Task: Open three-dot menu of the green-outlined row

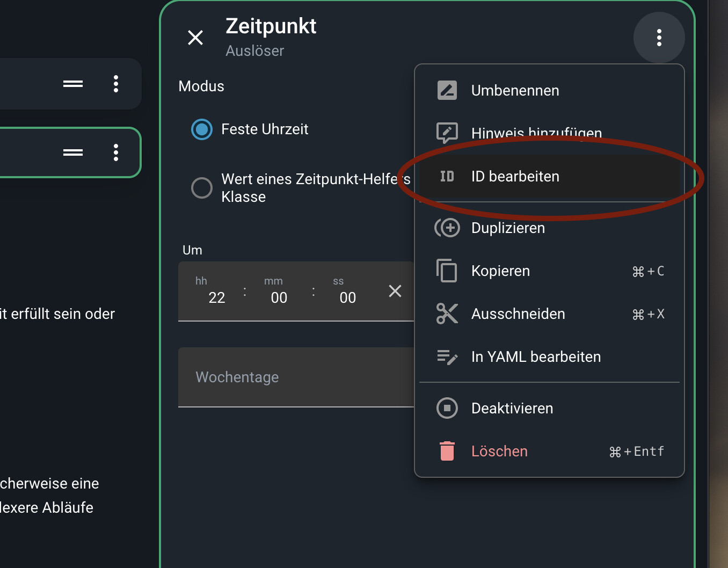Action: coord(116,152)
